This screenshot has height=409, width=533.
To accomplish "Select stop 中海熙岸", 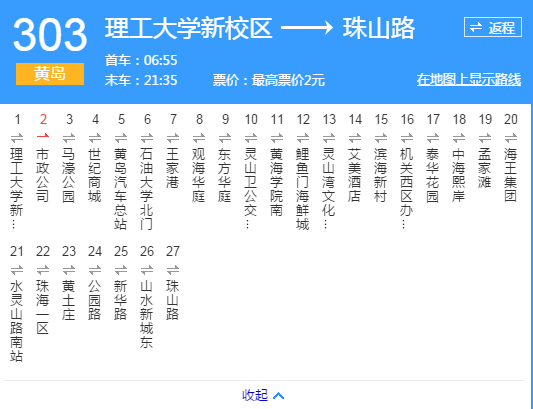I will pyautogui.click(x=459, y=175).
